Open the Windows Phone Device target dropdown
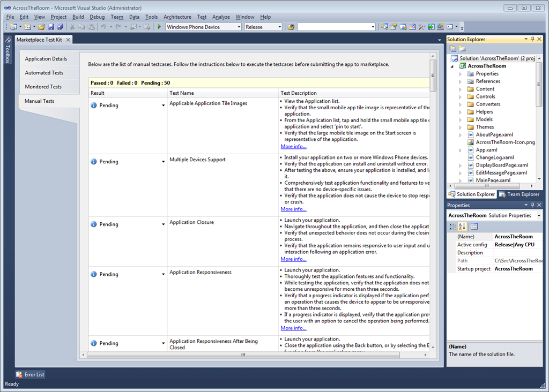This screenshot has height=392, width=549. (203, 27)
